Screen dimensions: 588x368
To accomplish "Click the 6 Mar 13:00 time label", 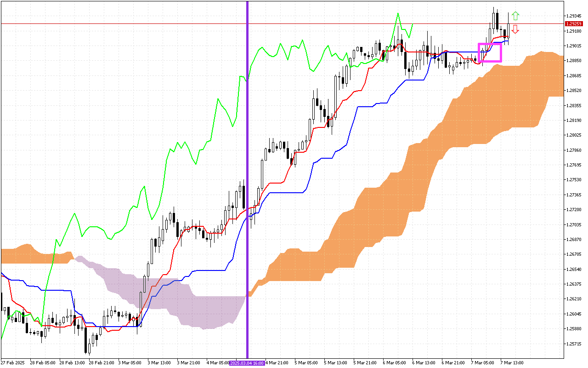I will pyautogui.click(x=424, y=363).
